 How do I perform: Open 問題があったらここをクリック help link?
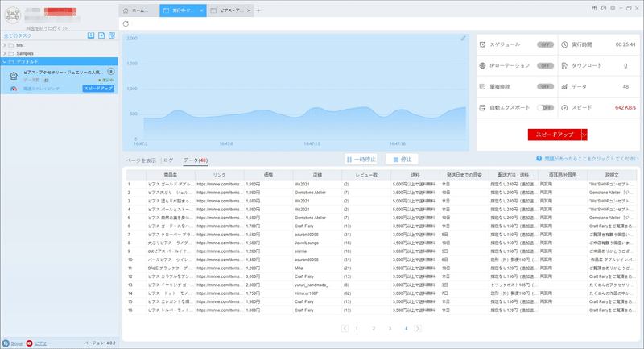coord(592,158)
